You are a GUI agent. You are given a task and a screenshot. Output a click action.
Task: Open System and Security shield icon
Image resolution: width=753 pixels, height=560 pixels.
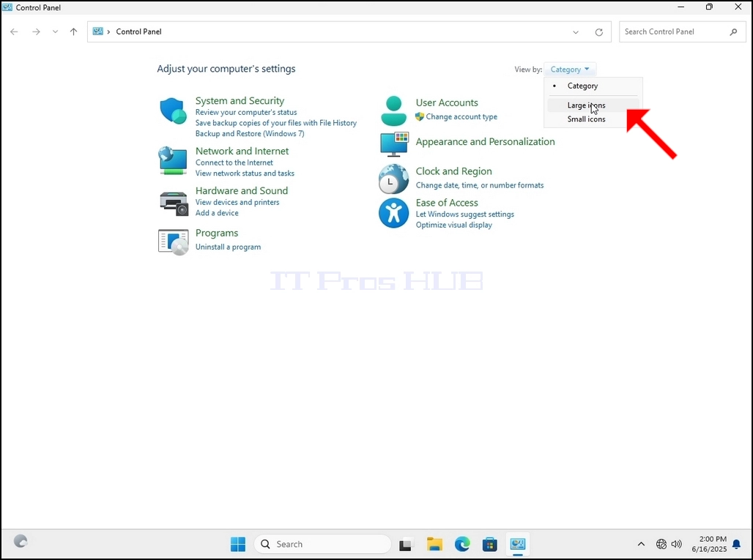(x=173, y=111)
